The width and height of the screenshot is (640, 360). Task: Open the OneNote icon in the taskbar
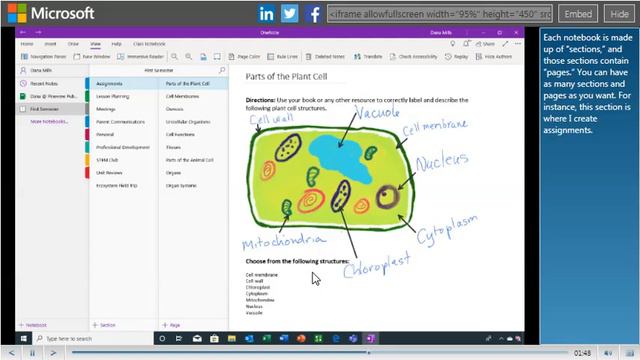pyautogui.click(x=371, y=338)
